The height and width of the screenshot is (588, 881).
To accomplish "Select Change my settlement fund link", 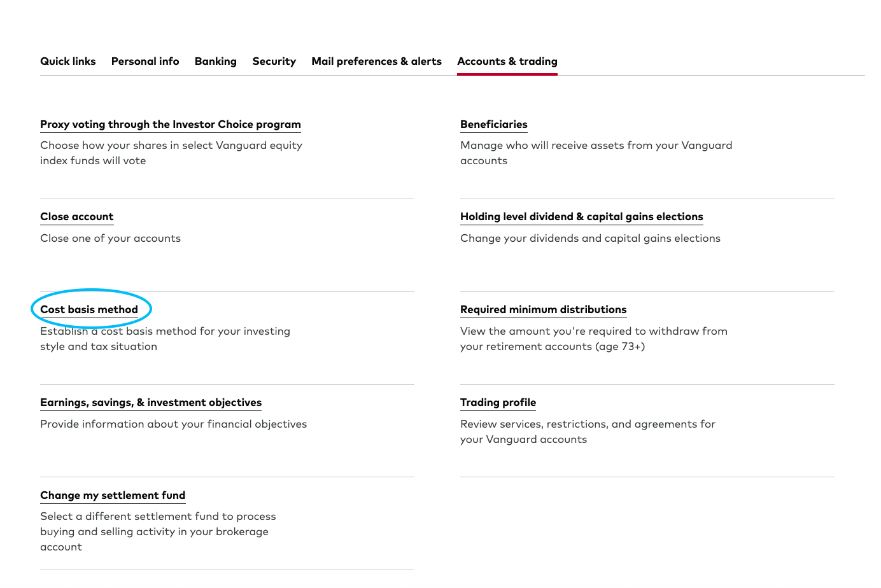I will pos(113,495).
